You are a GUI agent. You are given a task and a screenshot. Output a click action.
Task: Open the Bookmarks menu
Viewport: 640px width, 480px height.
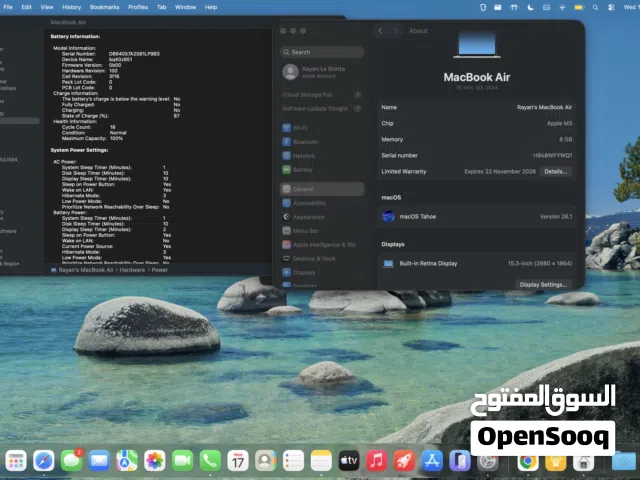point(104,7)
